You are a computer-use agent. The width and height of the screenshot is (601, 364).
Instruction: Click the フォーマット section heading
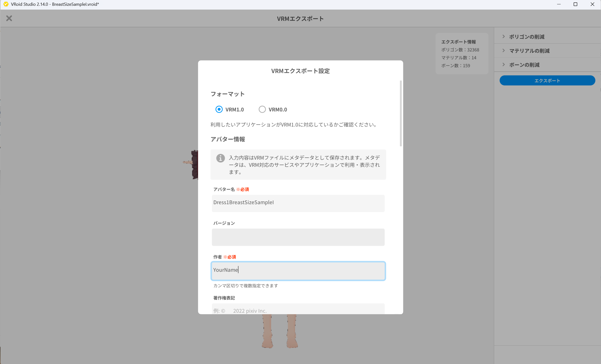(x=227, y=94)
